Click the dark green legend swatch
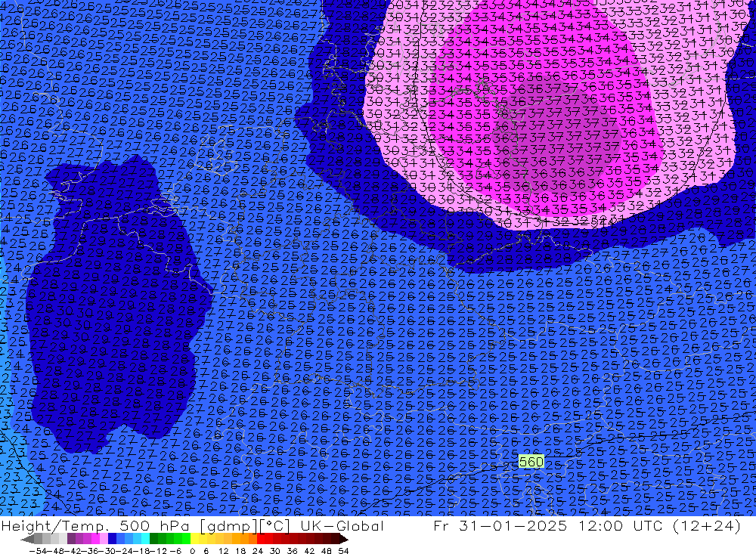Viewport: 756px width, 554px height. [x=153, y=539]
